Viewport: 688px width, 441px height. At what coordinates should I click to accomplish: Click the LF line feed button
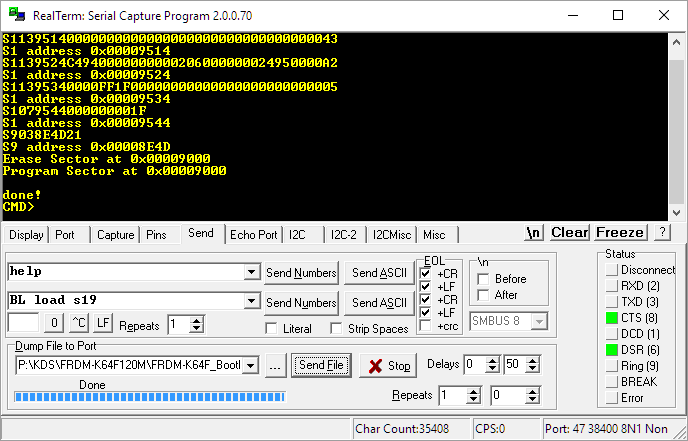[x=103, y=324]
